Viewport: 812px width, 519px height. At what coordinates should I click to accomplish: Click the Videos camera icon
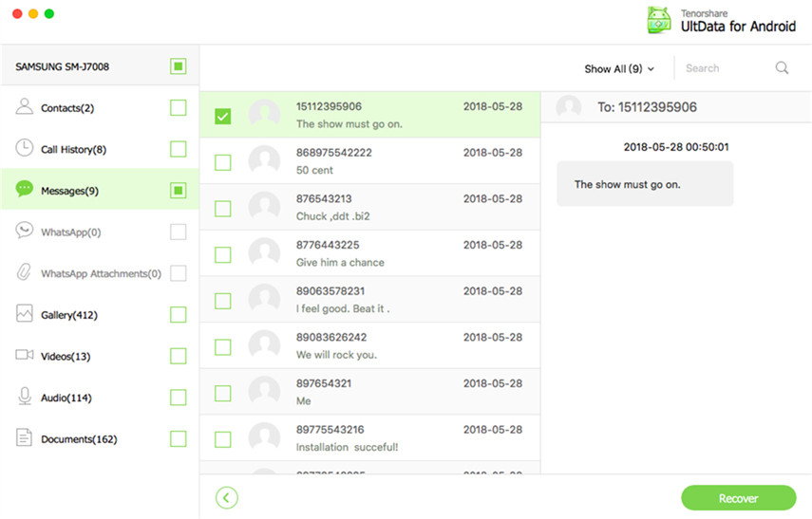coord(25,355)
